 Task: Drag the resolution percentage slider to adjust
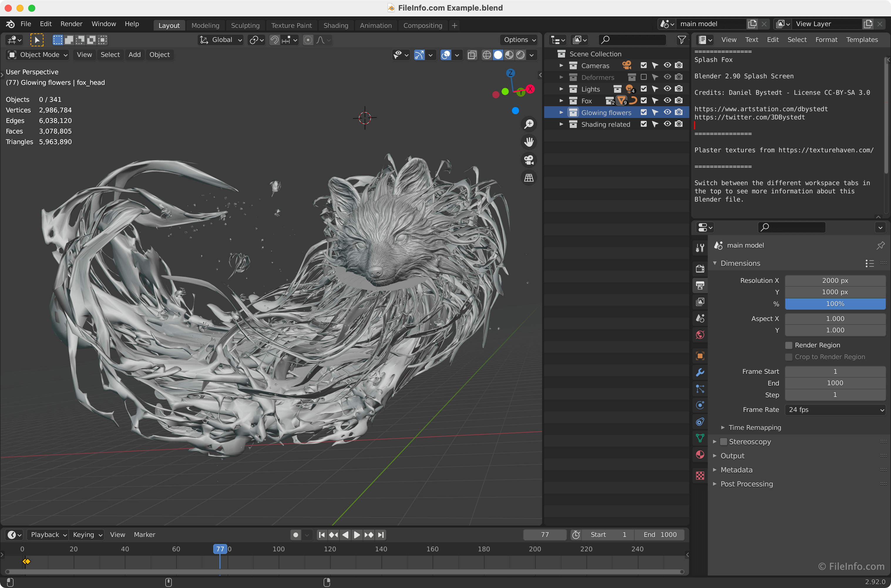pos(835,303)
